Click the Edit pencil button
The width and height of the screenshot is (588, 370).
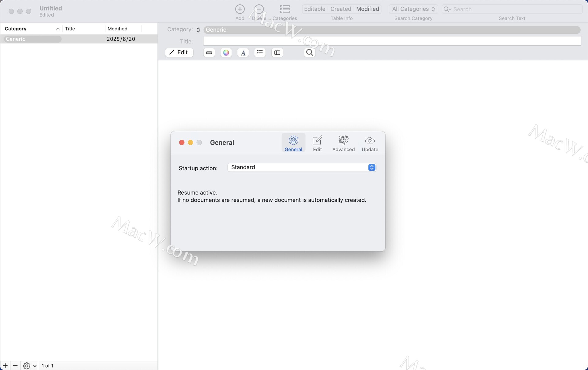(179, 52)
